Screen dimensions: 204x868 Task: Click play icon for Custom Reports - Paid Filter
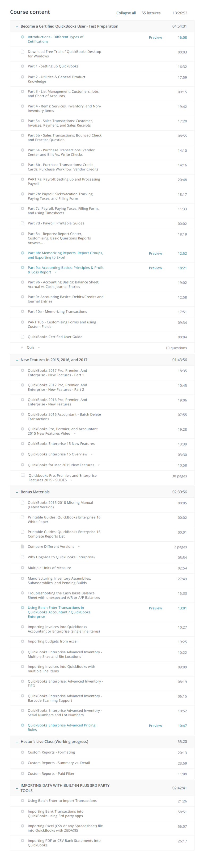23,773
